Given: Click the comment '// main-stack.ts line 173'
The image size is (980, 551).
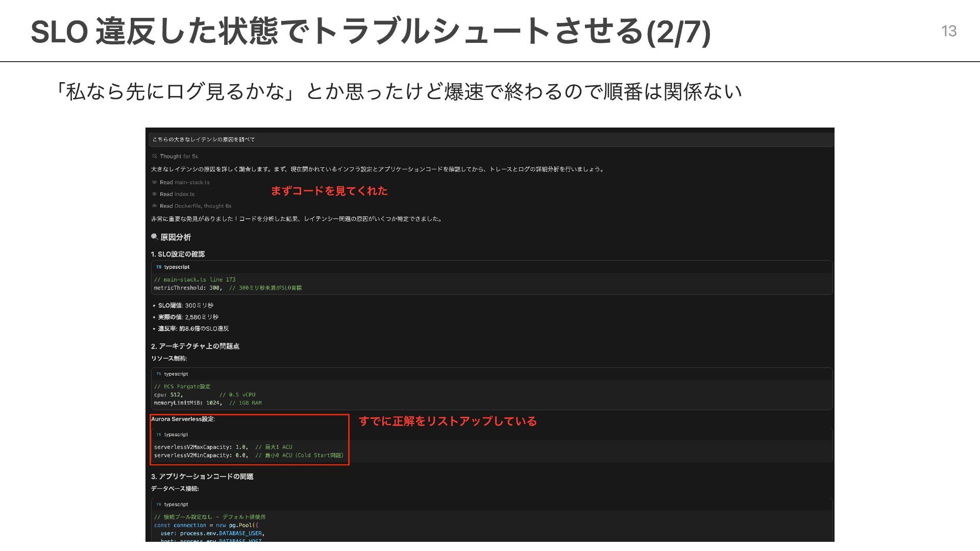Looking at the screenshot, I should (x=194, y=280).
